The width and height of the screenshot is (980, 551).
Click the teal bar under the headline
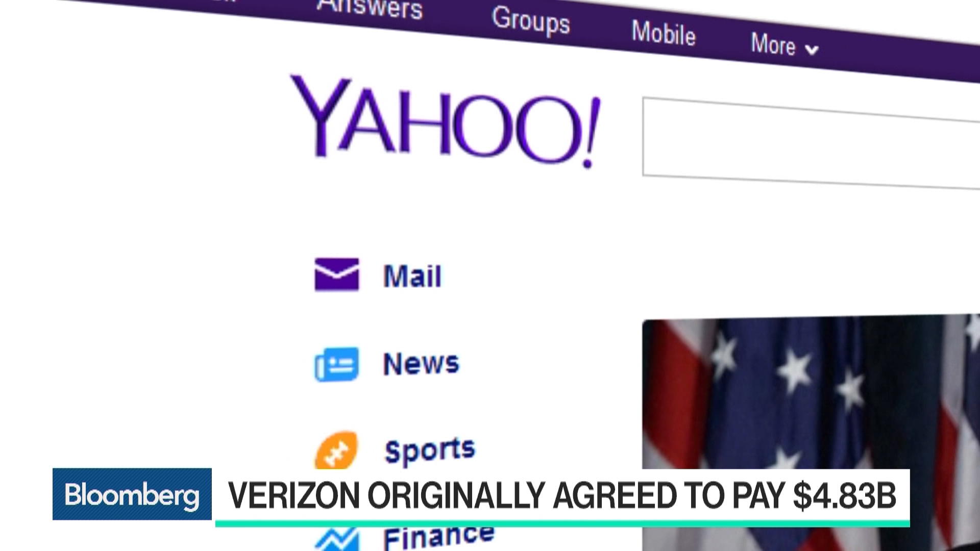[x=562, y=523]
